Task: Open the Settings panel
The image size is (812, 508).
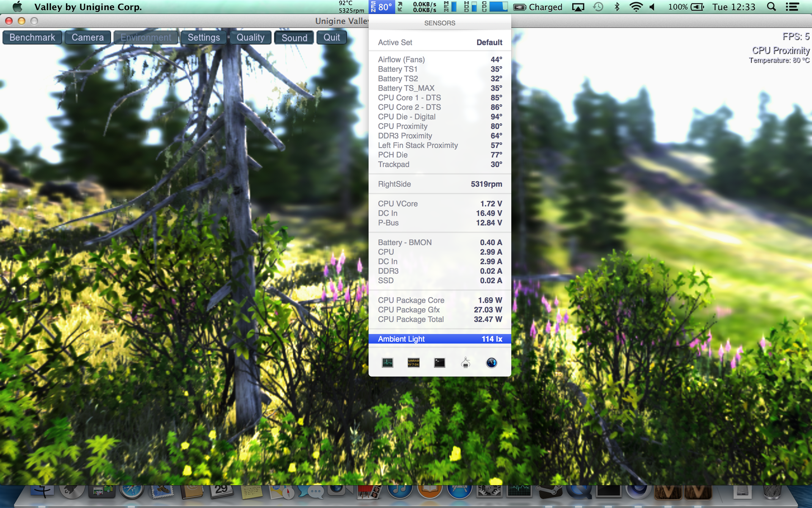Action: coord(203,37)
